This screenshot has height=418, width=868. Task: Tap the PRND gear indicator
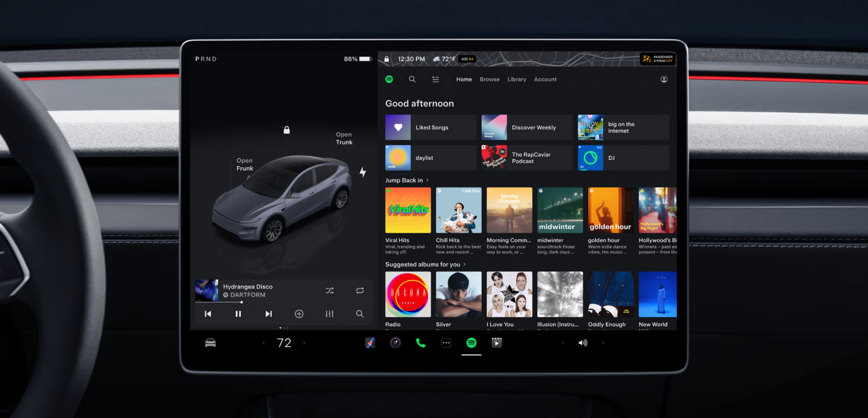tap(206, 59)
